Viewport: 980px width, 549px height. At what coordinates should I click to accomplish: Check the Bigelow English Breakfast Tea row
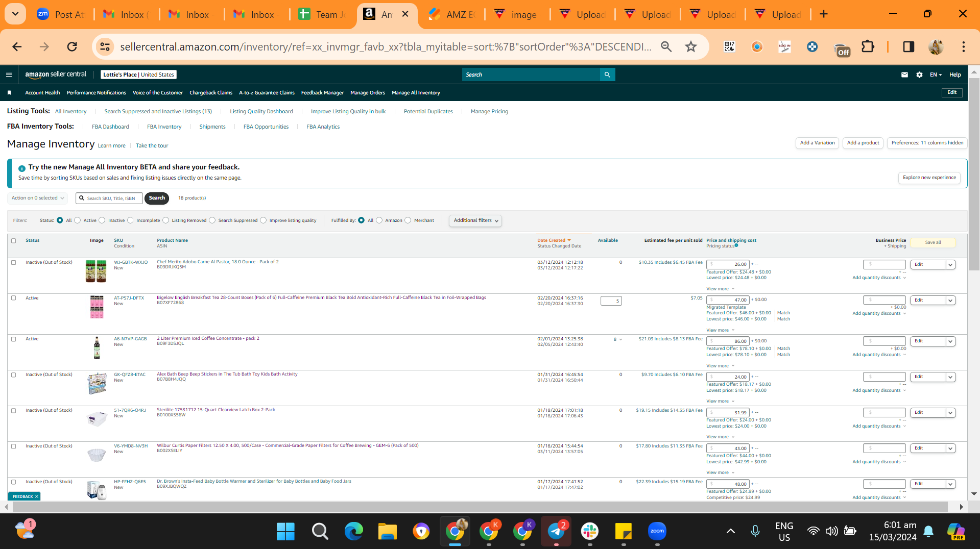tap(14, 298)
